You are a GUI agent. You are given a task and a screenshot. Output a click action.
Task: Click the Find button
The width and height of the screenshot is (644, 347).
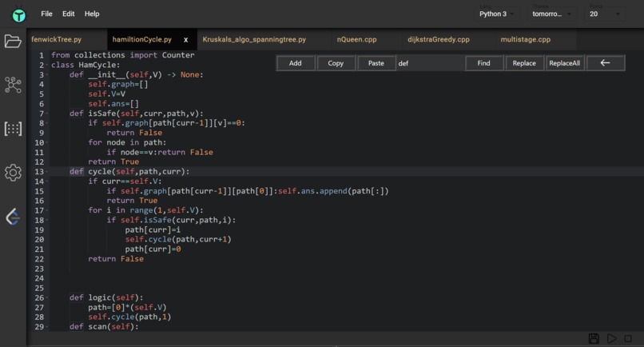(x=483, y=63)
